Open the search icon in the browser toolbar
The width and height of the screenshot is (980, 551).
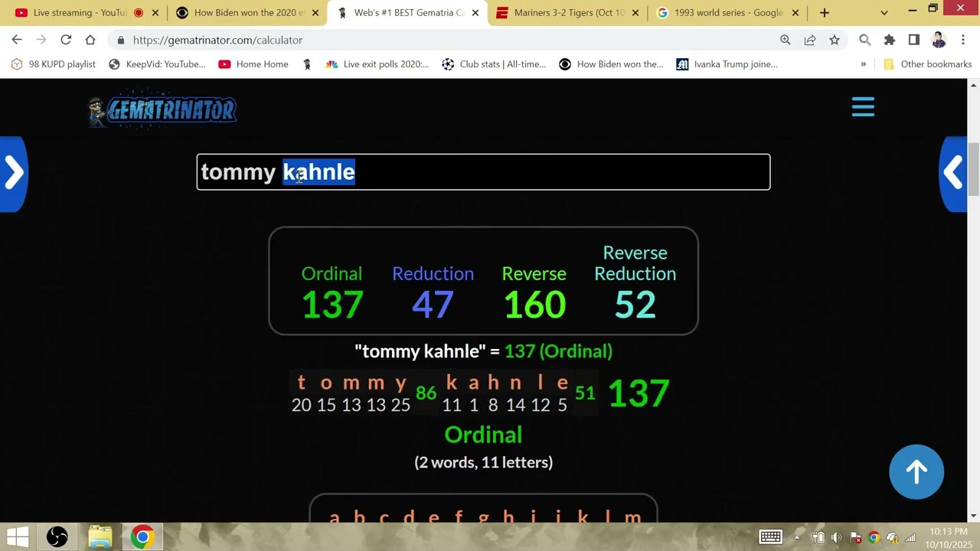pyautogui.click(x=865, y=40)
